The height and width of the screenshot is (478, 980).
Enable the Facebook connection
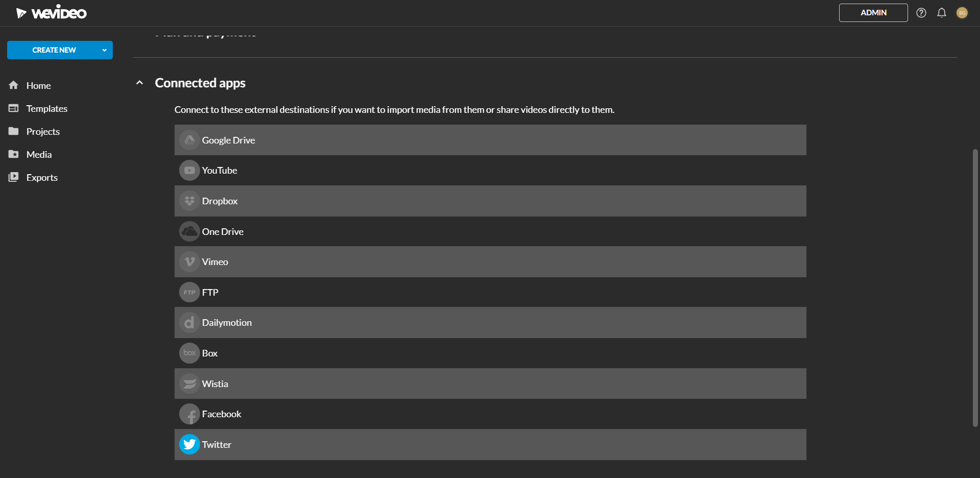[189, 414]
